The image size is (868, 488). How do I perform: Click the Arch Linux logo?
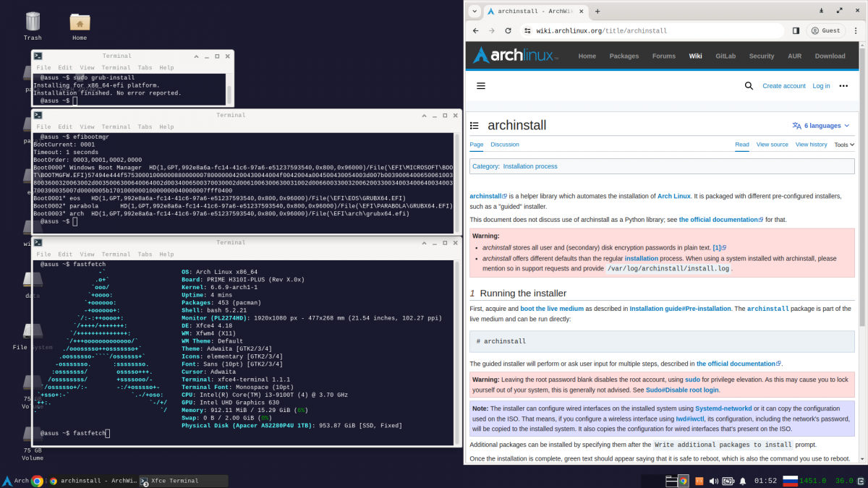click(516, 56)
